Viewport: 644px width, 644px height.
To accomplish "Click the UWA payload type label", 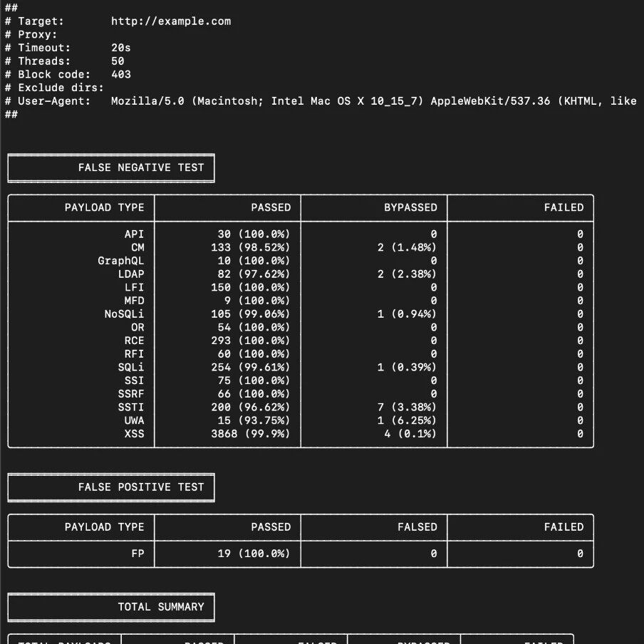I will click(x=135, y=420).
